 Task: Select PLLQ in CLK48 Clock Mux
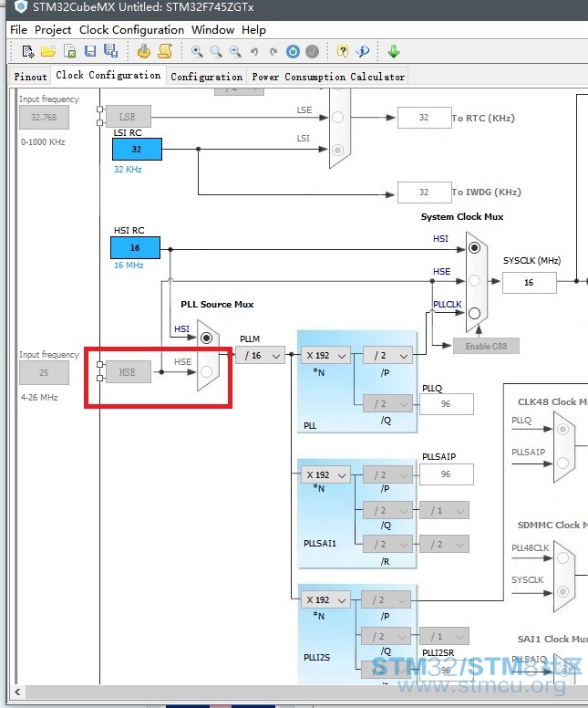(x=562, y=429)
